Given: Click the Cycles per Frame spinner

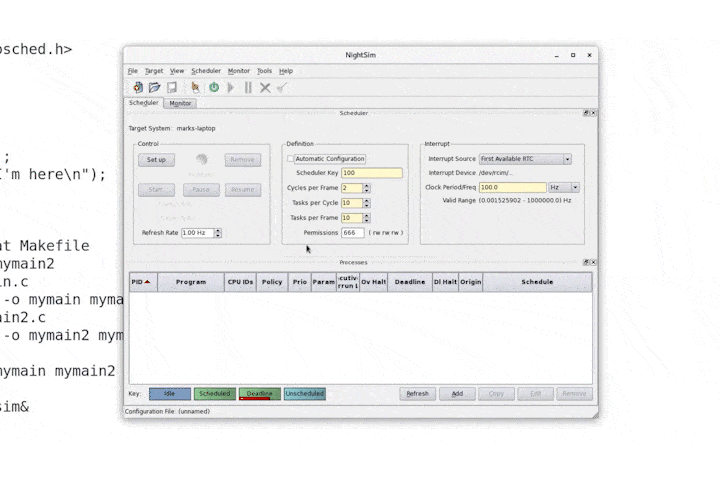Looking at the screenshot, I should click(x=366, y=188).
